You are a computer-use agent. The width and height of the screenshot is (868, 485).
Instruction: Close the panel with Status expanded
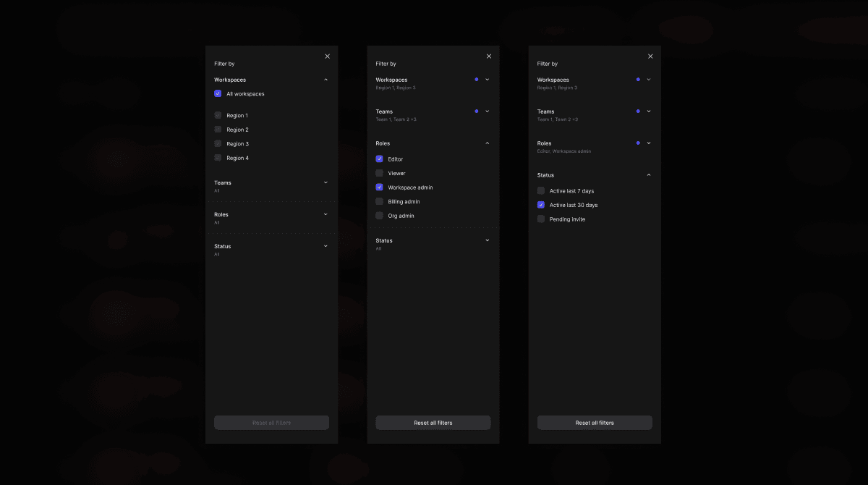(650, 56)
